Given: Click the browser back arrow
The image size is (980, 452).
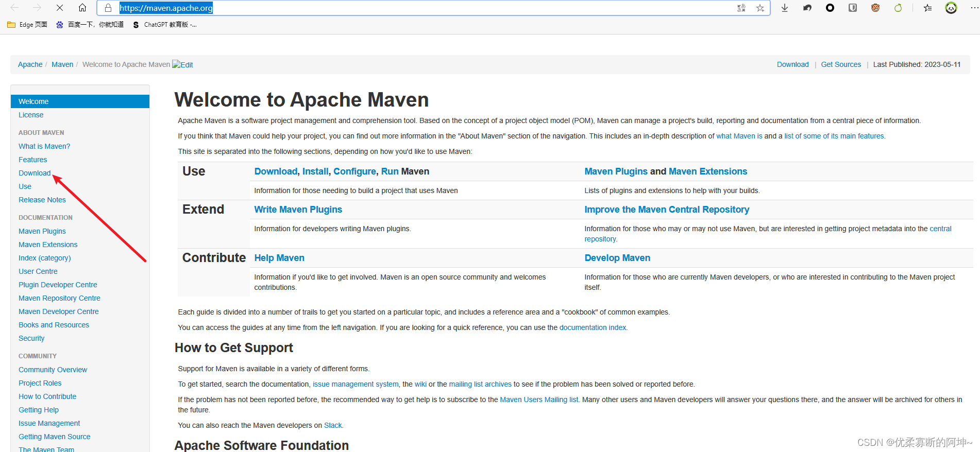Looking at the screenshot, I should point(14,8).
